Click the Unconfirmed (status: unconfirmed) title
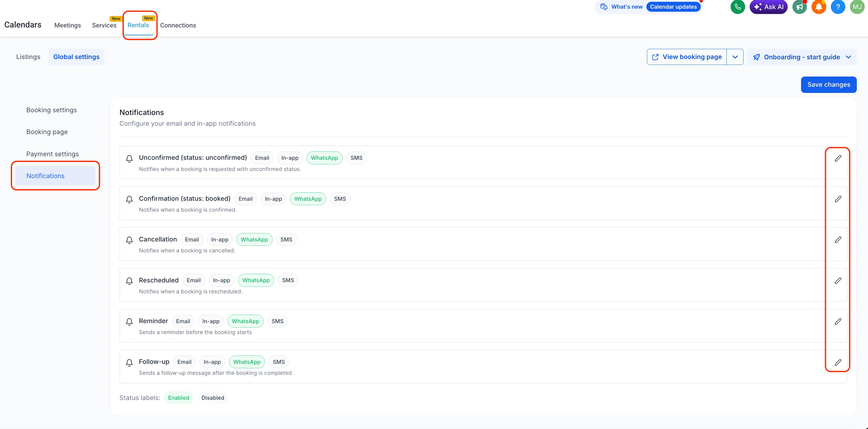 193,158
